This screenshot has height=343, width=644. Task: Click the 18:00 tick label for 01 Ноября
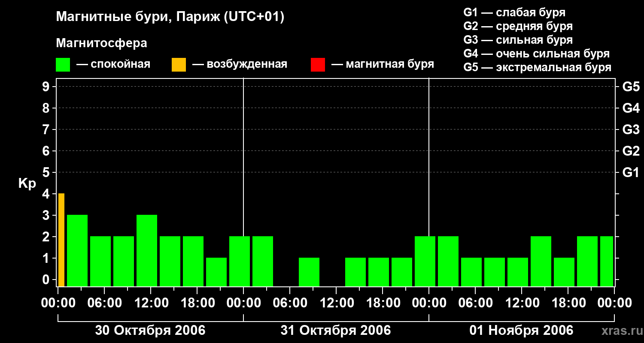(x=568, y=303)
